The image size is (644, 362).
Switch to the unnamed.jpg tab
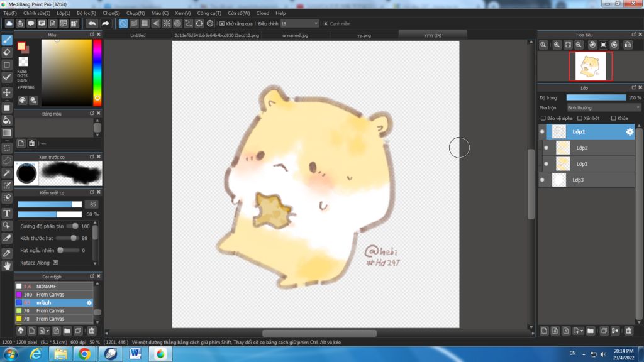coord(295,35)
